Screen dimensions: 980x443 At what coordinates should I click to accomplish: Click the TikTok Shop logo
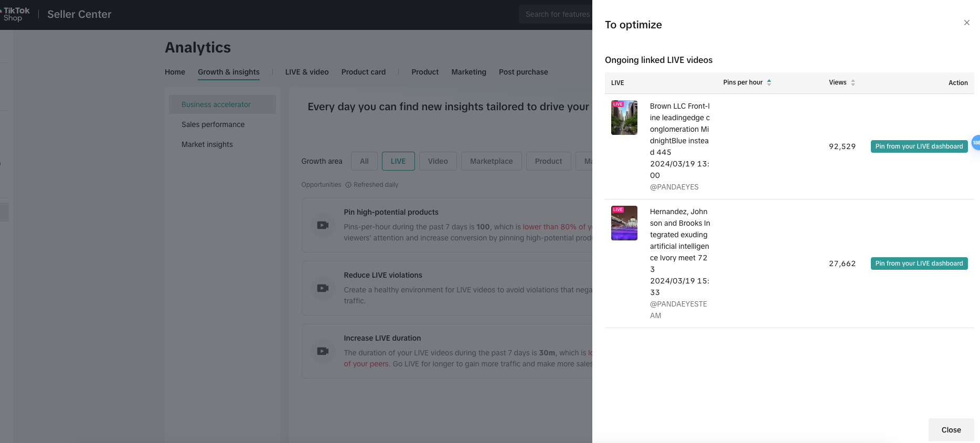[16, 14]
